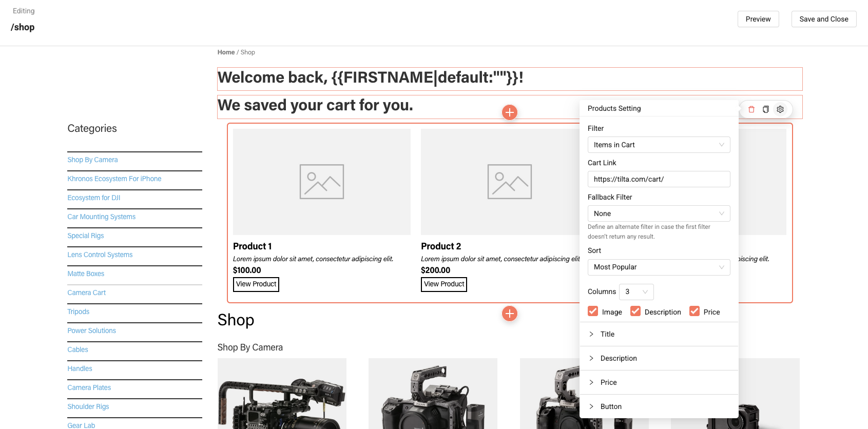Click the products settings gear icon

tap(780, 109)
